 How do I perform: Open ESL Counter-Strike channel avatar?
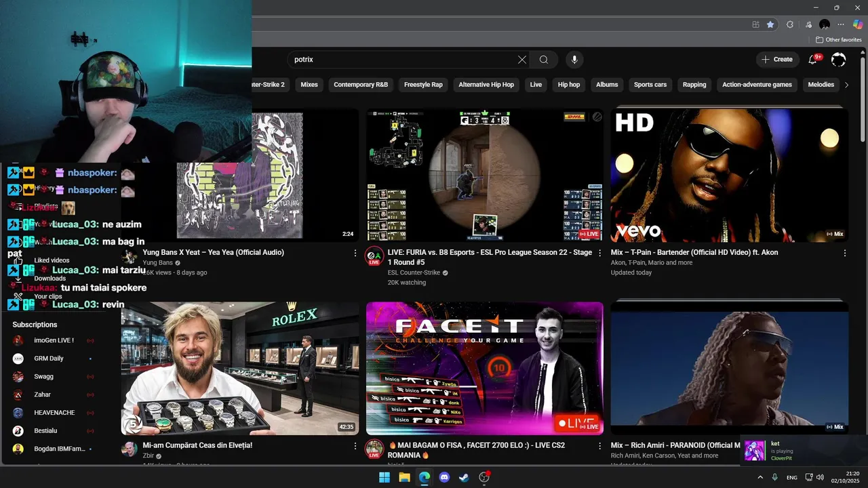[x=374, y=257]
